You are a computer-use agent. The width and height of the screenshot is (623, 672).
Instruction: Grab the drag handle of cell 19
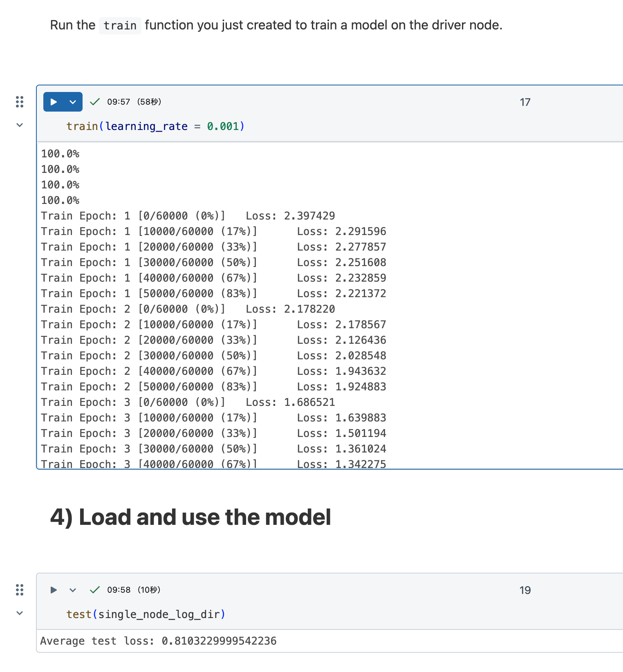[x=20, y=590]
